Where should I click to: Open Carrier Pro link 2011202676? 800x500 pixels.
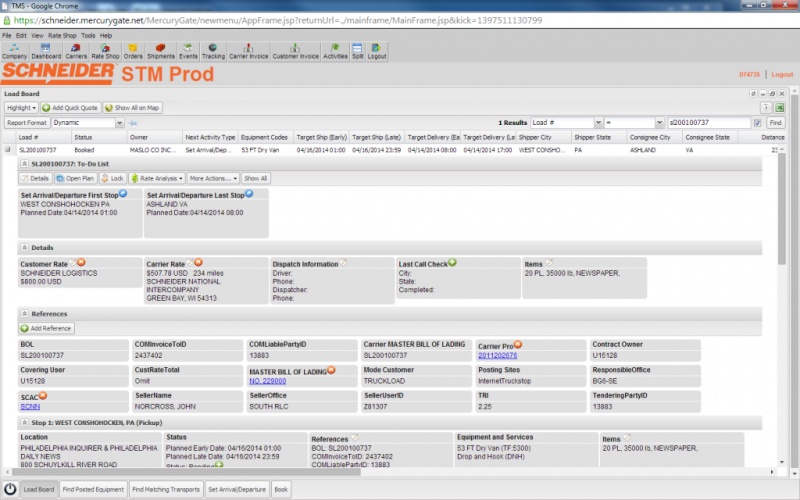click(497, 355)
